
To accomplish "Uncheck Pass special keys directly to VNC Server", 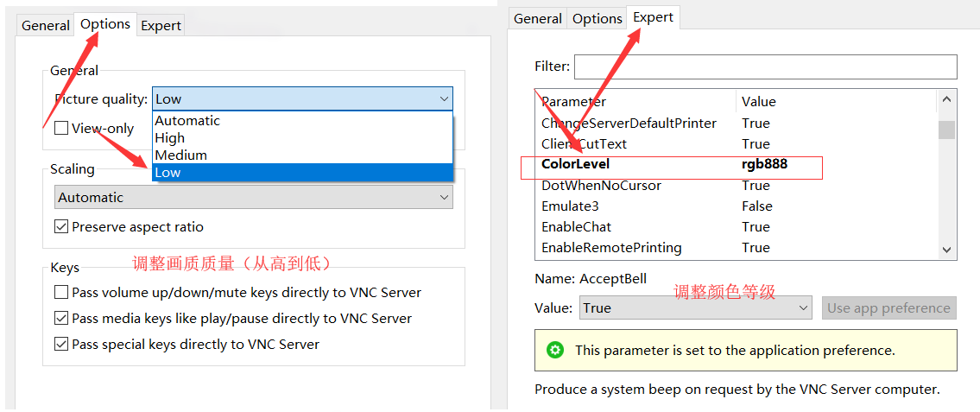I will pyautogui.click(x=61, y=345).
